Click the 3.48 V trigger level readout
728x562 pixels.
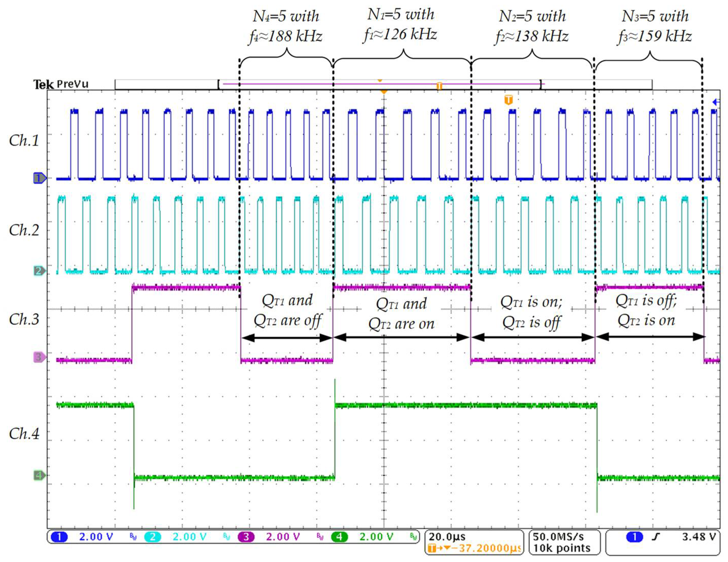pos(698,537)
